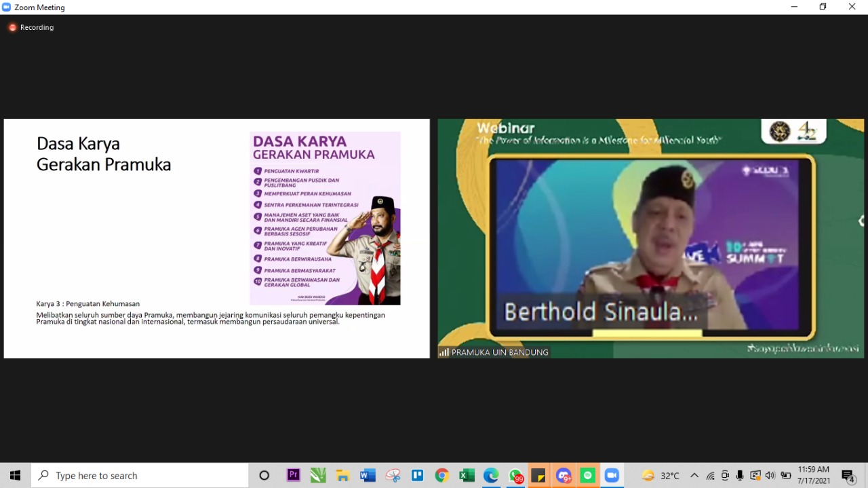Open WhatsApp from the taskbar
Viewport: 868px width, 488px height.
tap(515, 475)
